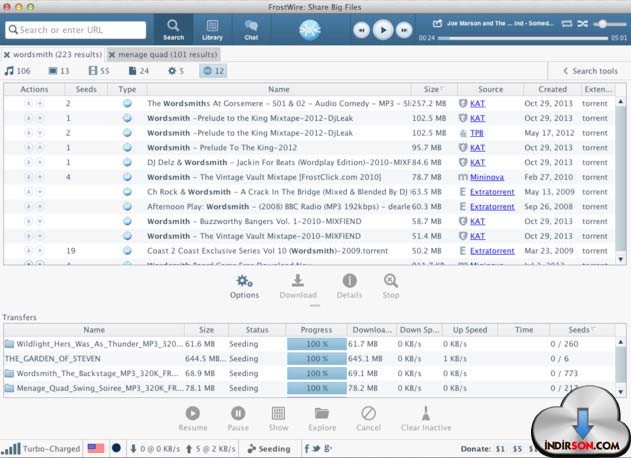Open the Chat section

[251, 30]
